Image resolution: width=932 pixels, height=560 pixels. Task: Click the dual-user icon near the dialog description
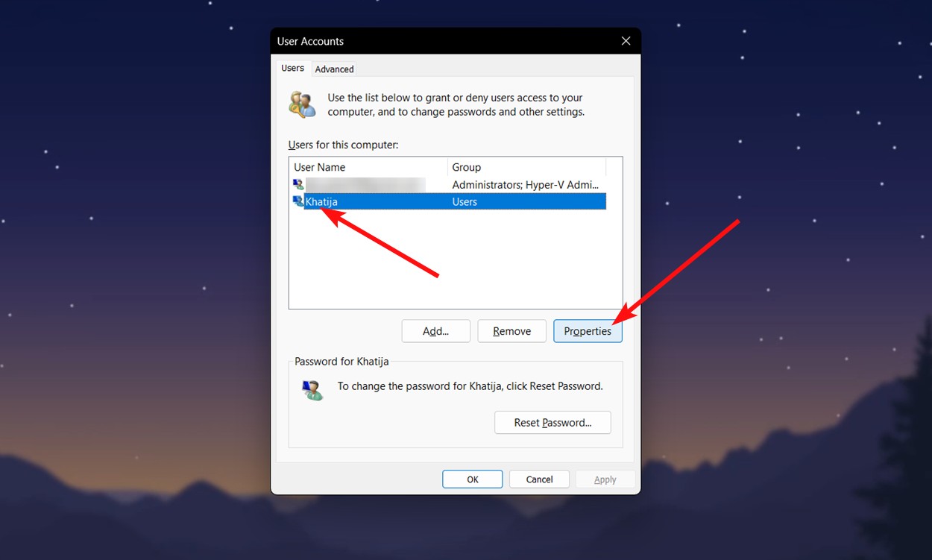(301, 104)
